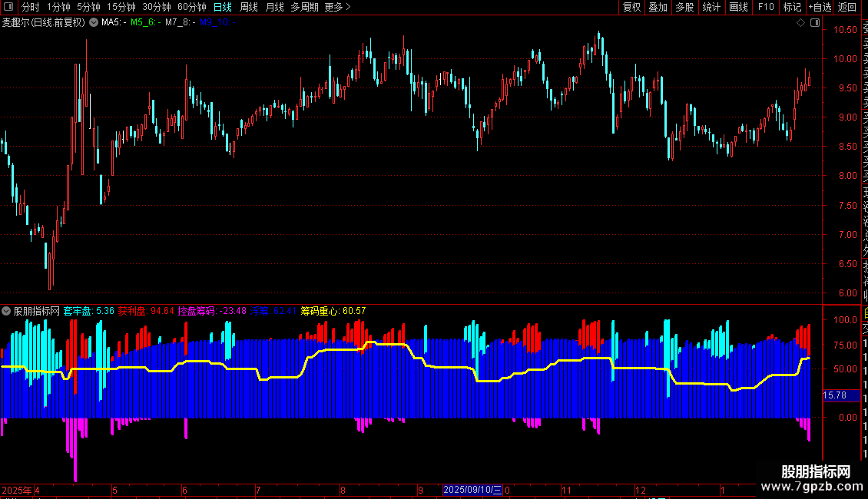This screenshot has height=499, width=868.
Task: Switch chart to 周线 weekly period
Action: pos(249,7)
